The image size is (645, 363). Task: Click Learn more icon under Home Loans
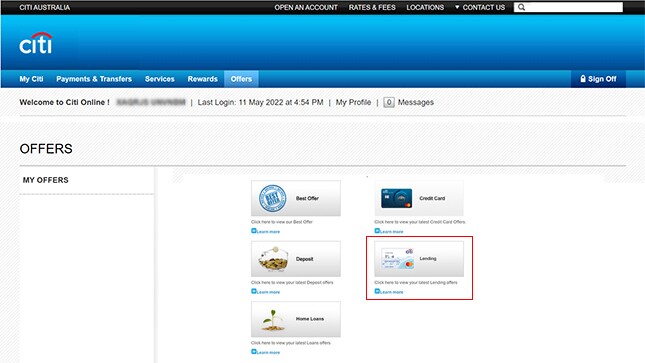point(254,352)
